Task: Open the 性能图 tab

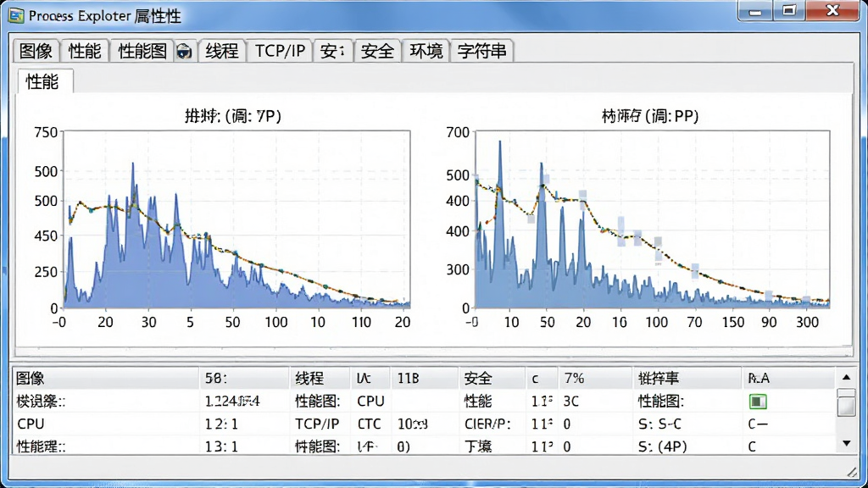Action: point(142,51)
